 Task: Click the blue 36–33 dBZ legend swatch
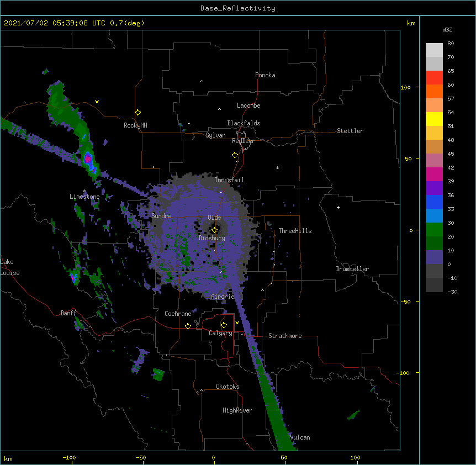tap(434, 202)
